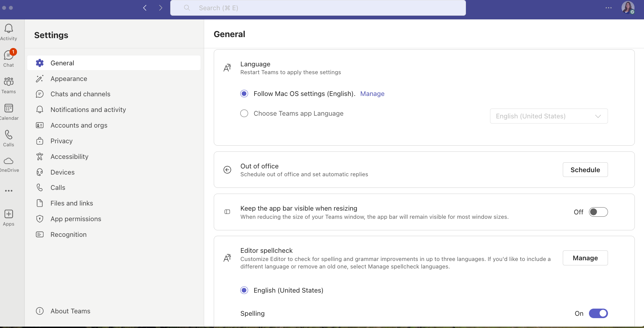Click the search magnifier icon
This screenshot has width=644, height=328.
click(x=187, y=8)
